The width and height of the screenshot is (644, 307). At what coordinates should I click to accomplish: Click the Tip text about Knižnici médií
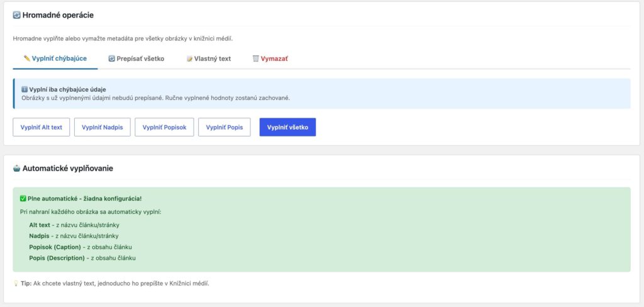(115, 284)
